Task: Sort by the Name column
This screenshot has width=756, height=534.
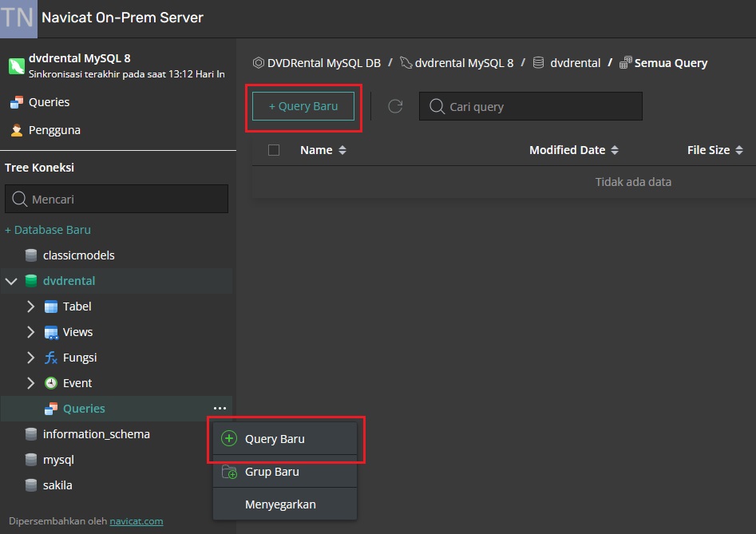Action: [323, 150]
